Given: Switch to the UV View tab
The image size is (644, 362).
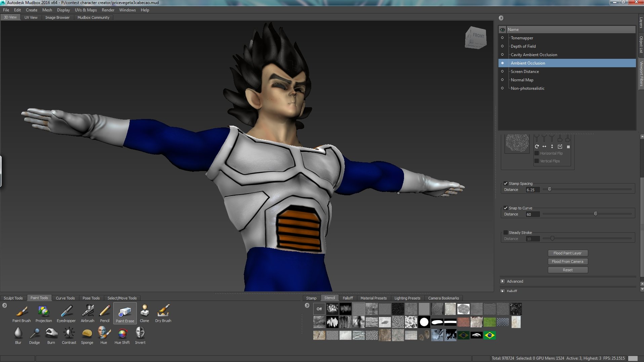Looking at the screenshot, I should pos(31,17).
